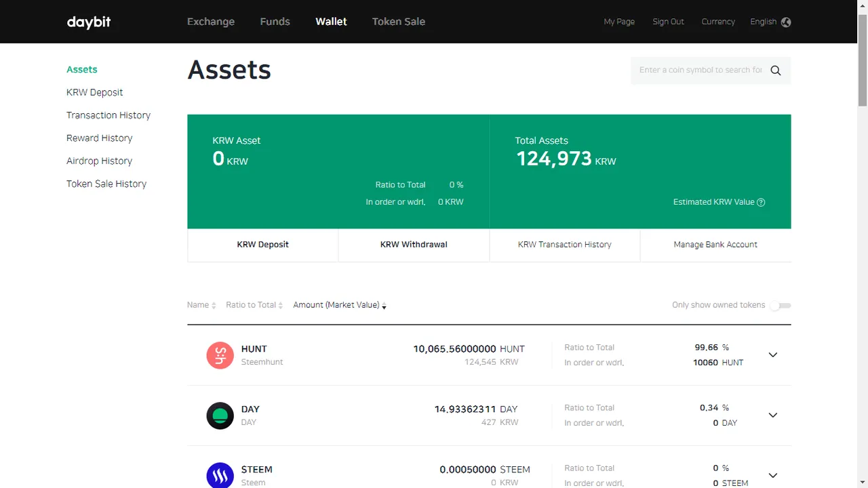
Task: Click HUNT amount 10,065.56000000
Action: pyautogui.click(x=455, y=349)
